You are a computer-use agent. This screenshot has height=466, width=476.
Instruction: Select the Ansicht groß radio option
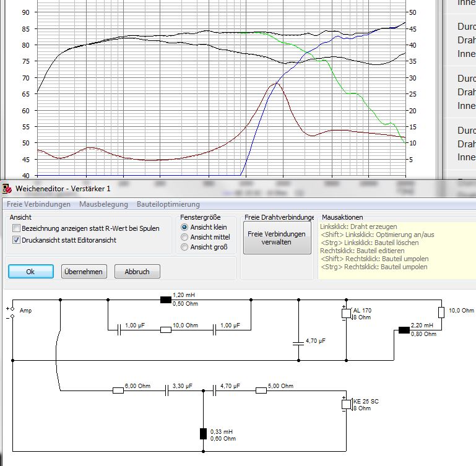tap(184, 247)
